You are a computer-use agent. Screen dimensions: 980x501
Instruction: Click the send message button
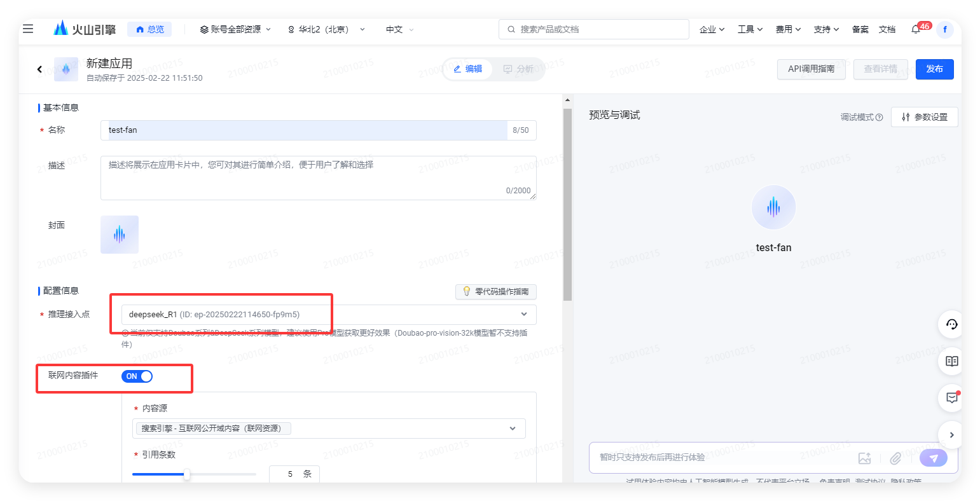tap(934, 458)
